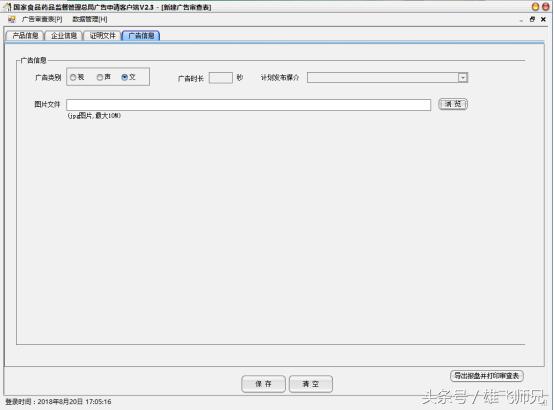Click the jpg图片 最大10M hint text
The width and height of the screenshot is (554, 410).
tap(94, 116)
